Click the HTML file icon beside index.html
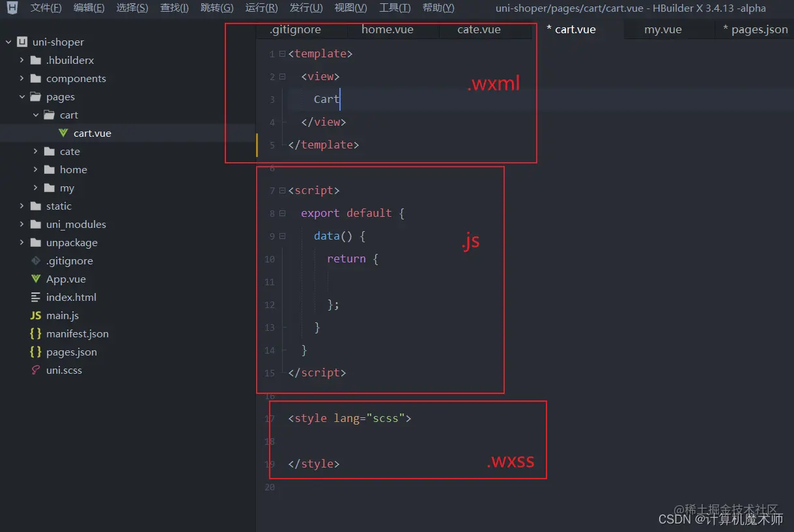 click(x=36, y=298)
